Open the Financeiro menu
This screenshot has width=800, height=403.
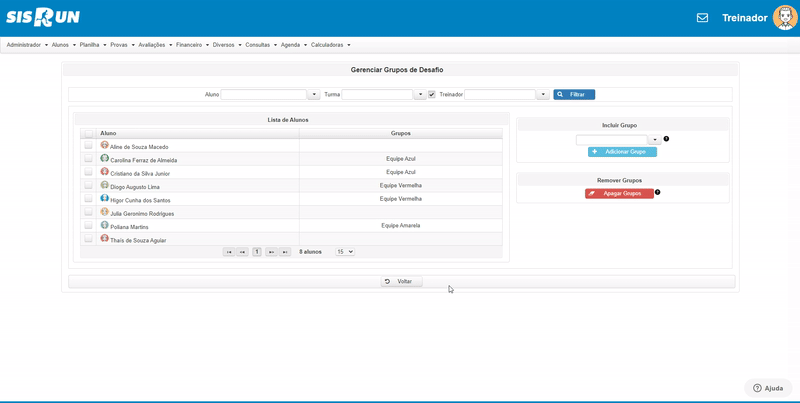click(x=191, y=45)
